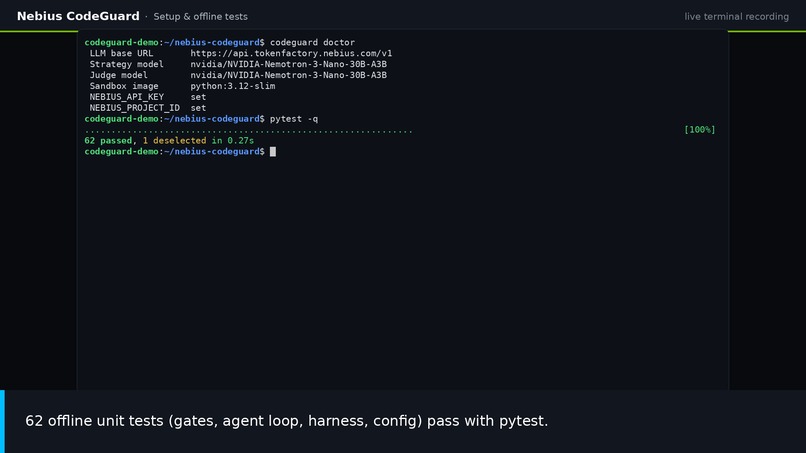This screenshot has height=453, width=806.
Task: Click the 'in 0.27s' timing text
Action: (x=233, y=140)
